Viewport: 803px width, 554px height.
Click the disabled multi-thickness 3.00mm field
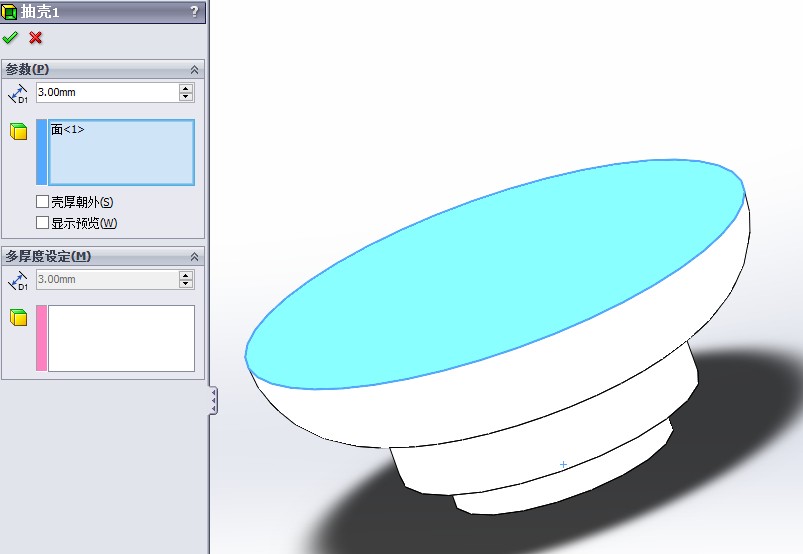(107, 280)
